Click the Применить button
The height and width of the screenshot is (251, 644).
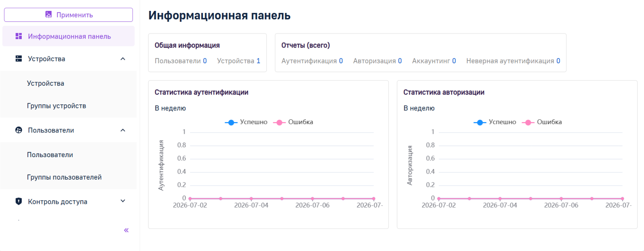pyautogui.click(x=68, y=15)
